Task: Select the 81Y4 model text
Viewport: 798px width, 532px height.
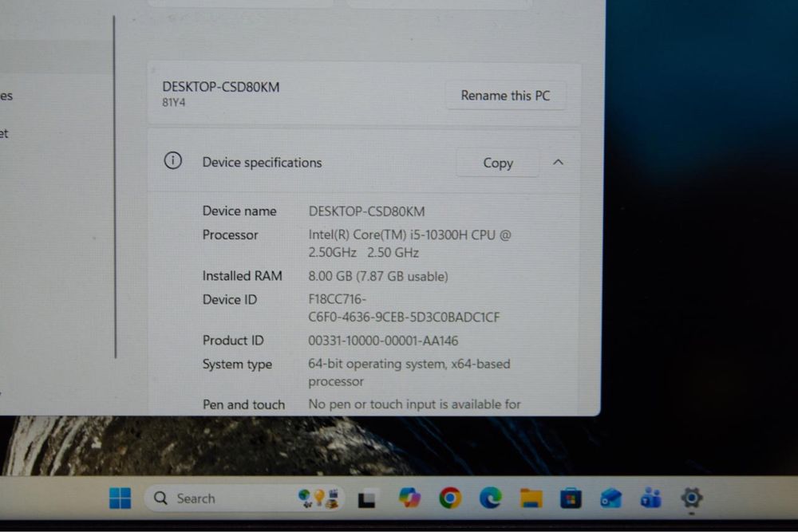Action: point(173,102)
